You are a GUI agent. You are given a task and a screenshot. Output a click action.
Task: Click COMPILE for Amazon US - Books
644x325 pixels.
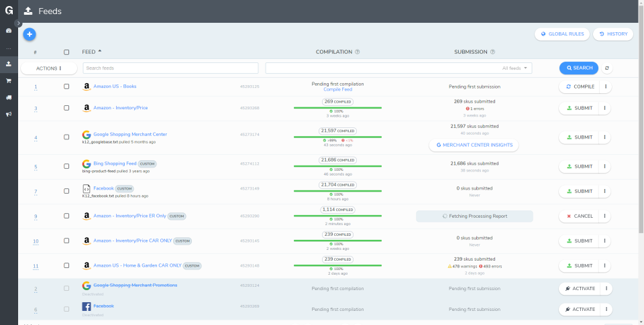coord(579,86)
